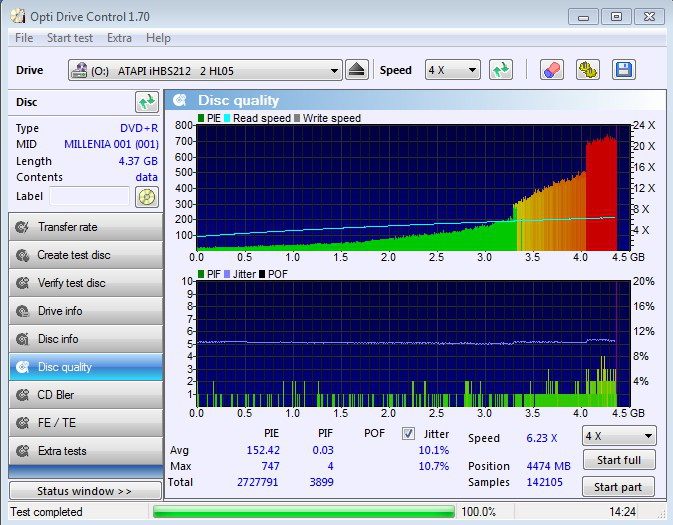The height and width of the screenshot is (525, 673).
Task: Click the purple Jitter legend swatch
Action: [227, 274]
